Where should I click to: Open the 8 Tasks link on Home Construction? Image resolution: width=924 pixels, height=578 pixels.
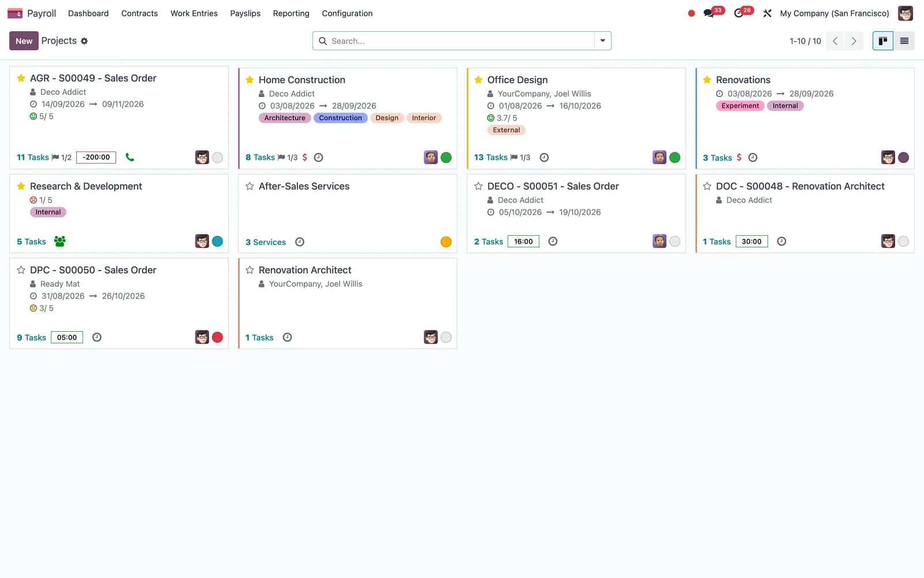[x=260, y=157]
